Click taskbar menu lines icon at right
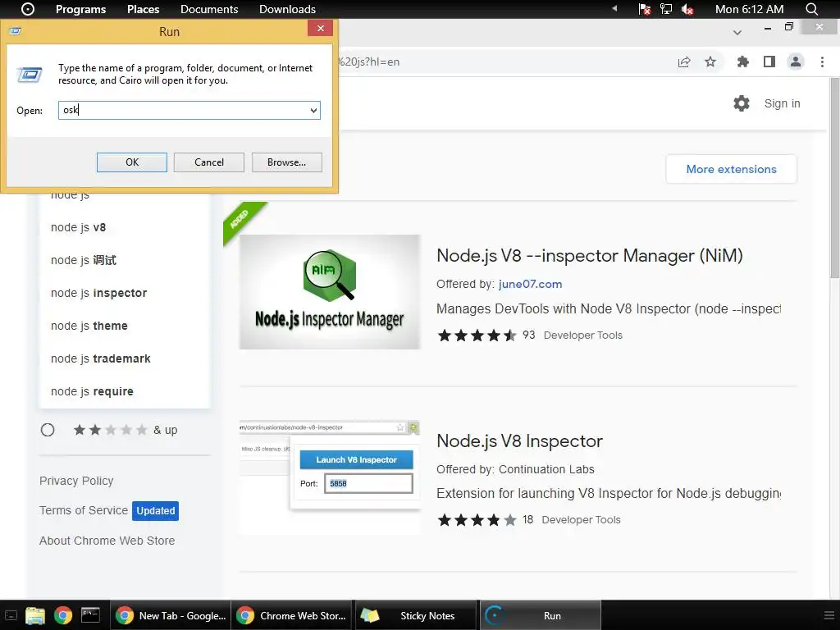Viewport: 840px width, 630px height. tap(829, 615)
